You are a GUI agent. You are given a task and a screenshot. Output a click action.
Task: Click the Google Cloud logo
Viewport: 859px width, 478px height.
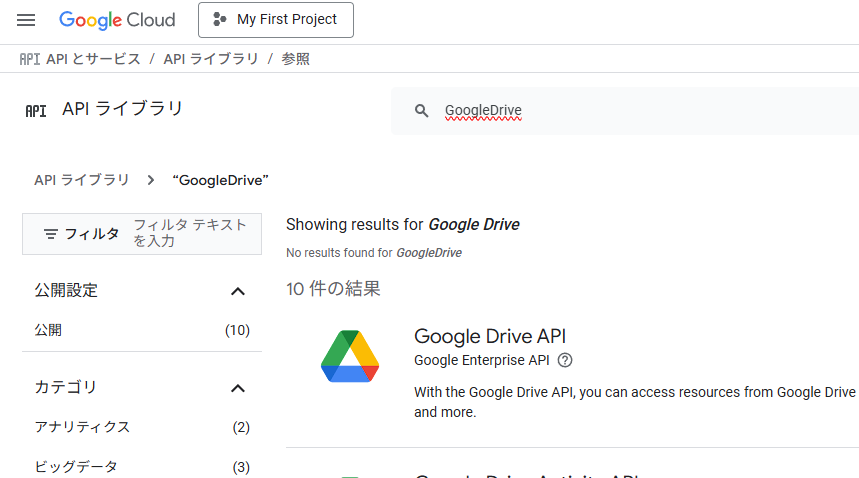[x=117, y=20]
